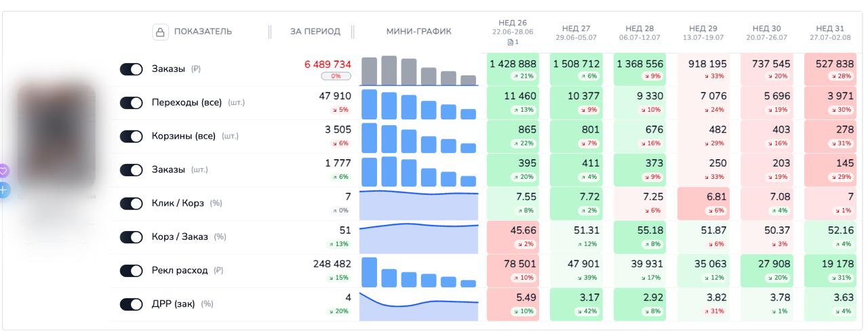The width and height of the screenshot is (868, 336).
Task: Click the red total 6 489 734
Action: coord(328,64)
